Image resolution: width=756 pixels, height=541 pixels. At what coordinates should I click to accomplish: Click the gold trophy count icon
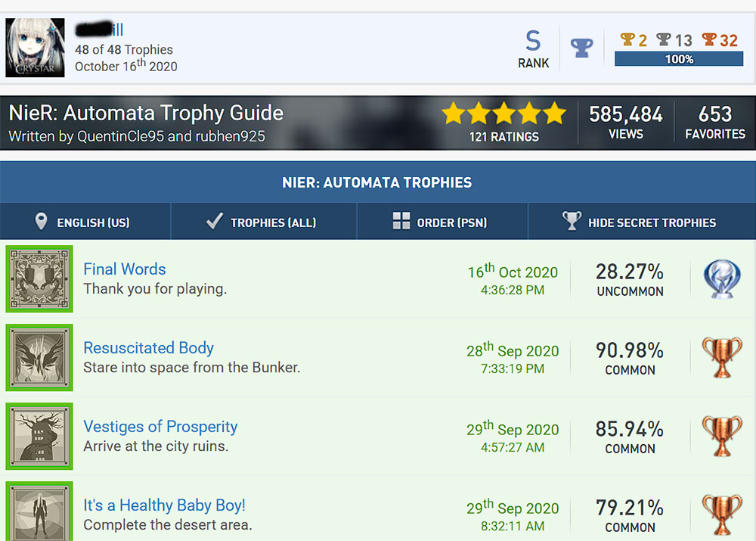pyautogui.click(x=627, y=39)
